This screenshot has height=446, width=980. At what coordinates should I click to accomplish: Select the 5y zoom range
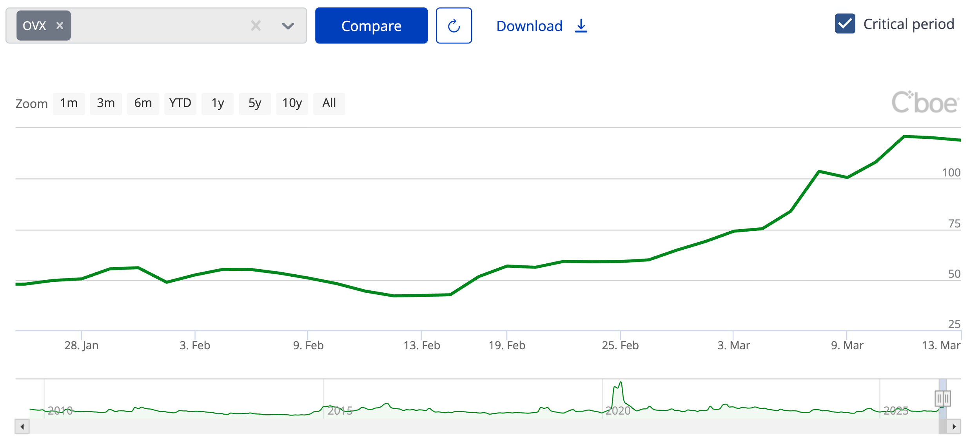pos(255,103)
